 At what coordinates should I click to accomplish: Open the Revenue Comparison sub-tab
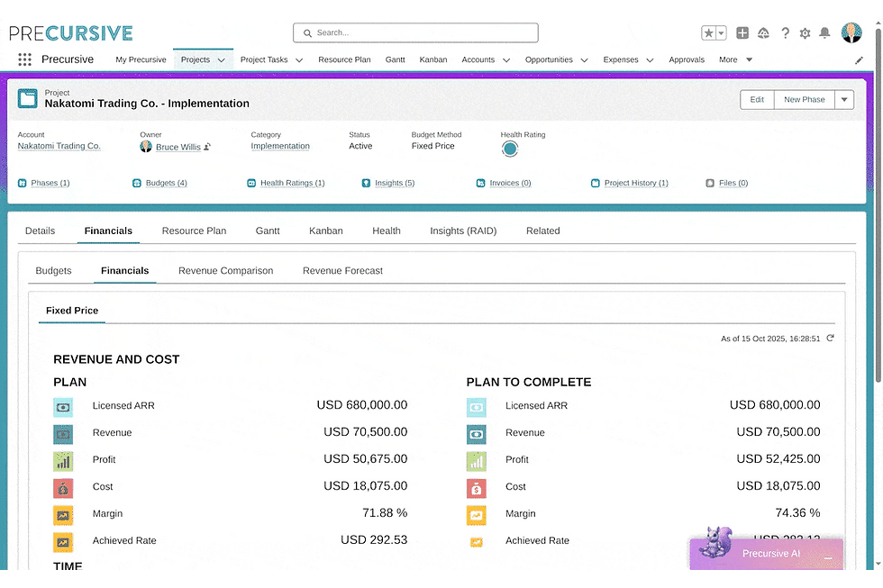(x=226, y=271)
